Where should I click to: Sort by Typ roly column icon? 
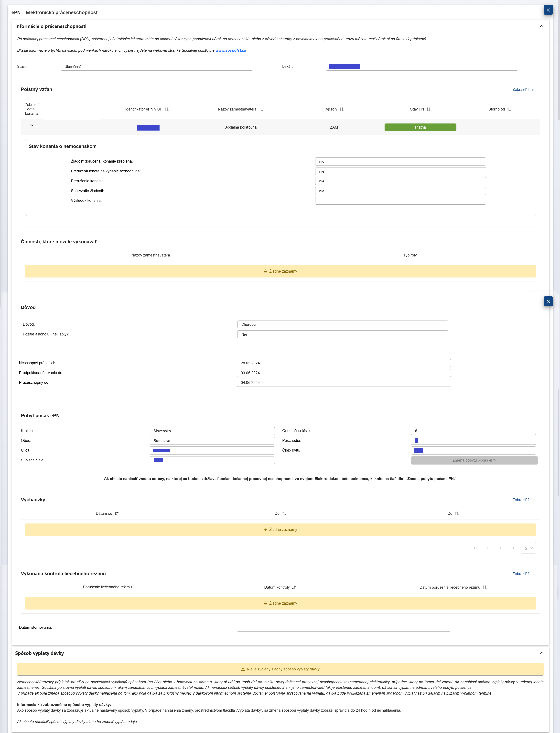[341, 109]
